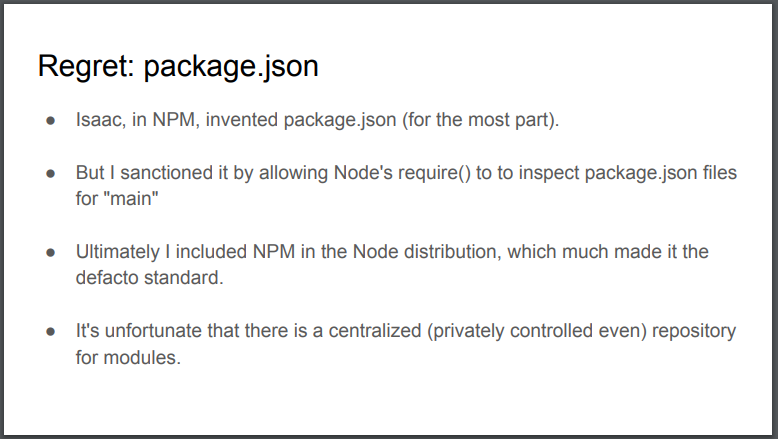Click the word "unfortunate" in last bullet
The image size is (778, 439).
(153, 331)
